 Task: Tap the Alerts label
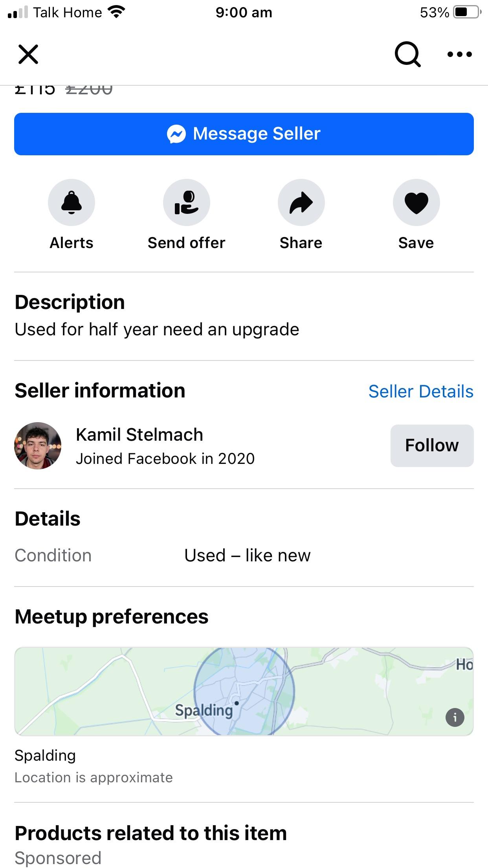pyautogui.click(x=72, y=243)
